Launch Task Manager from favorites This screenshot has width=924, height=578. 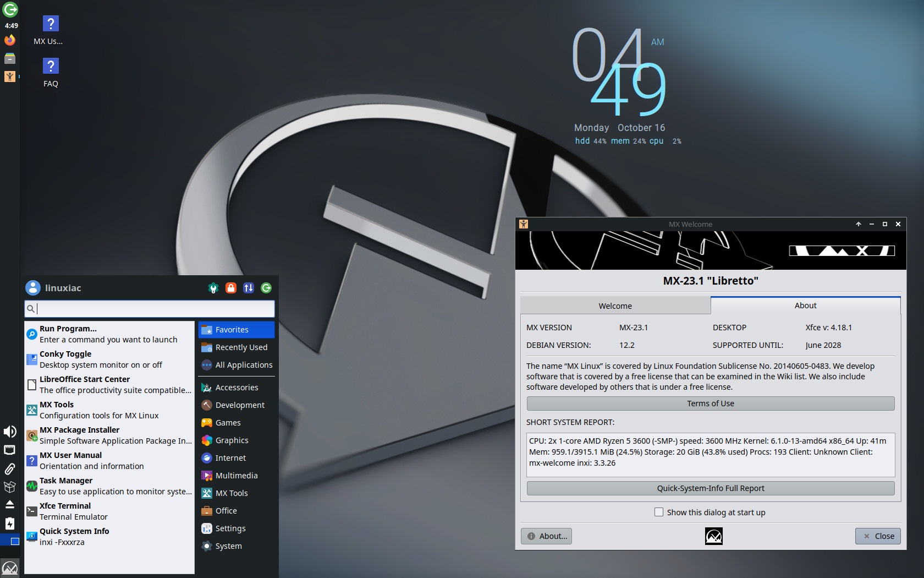[x=109, y=486]
